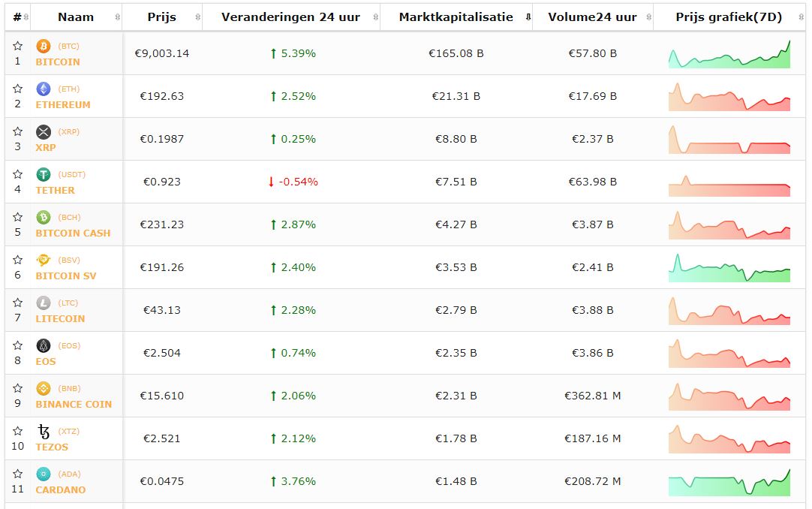Click the Tether logo icon
The height and width of the screenshot is (509, 812).
pyautogui.click(x=44, y=174)
